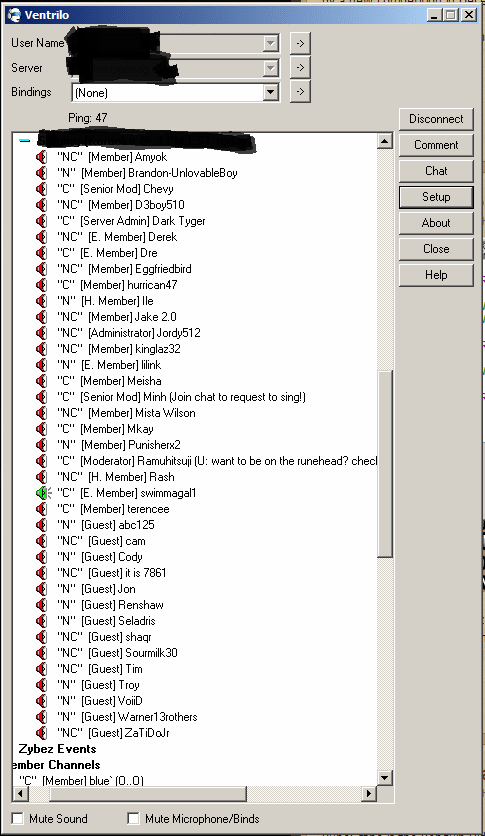The image size is (485, 836).
Task: Click the arrow button next to User Name
Action: click(300, 43)
